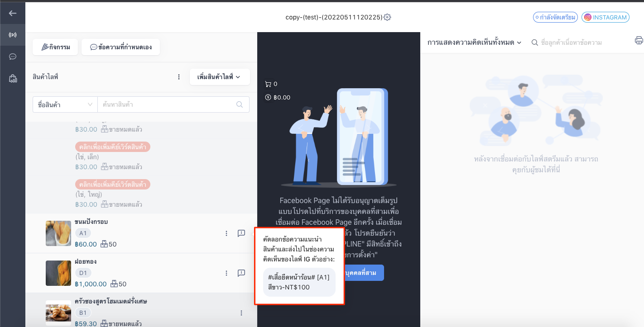Open the ชื่อสินค้า search type dropdown
The width and height of the screenshot is (644, 327).
pyautogui.click(x=65, y=104)
